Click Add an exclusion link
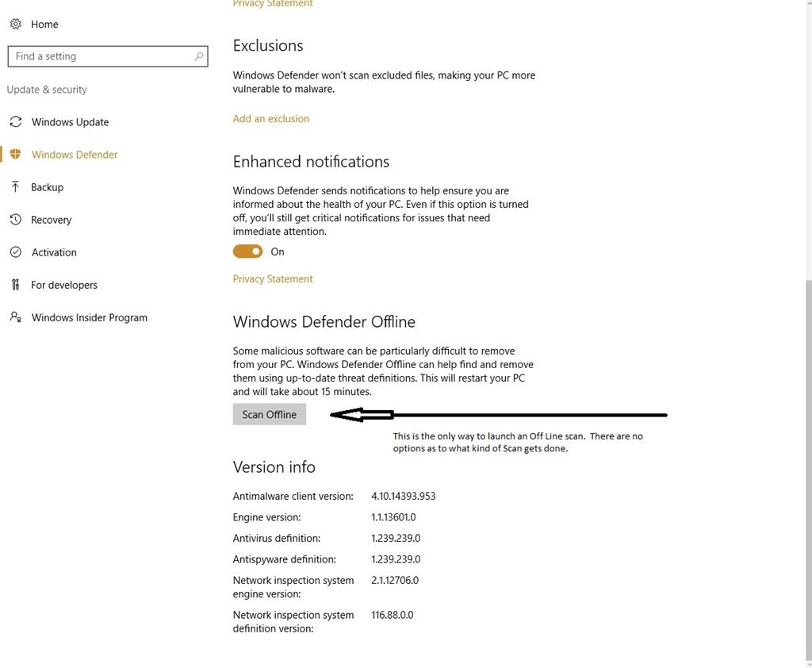This screenshot has height=668, width=812. [x=271, y=119]
